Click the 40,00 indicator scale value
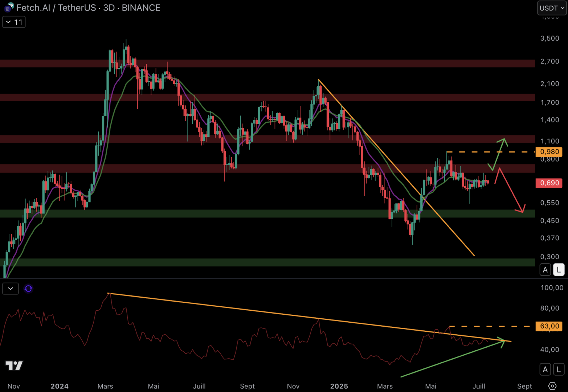This screenshot has width=568, height=392. (549, 350)
